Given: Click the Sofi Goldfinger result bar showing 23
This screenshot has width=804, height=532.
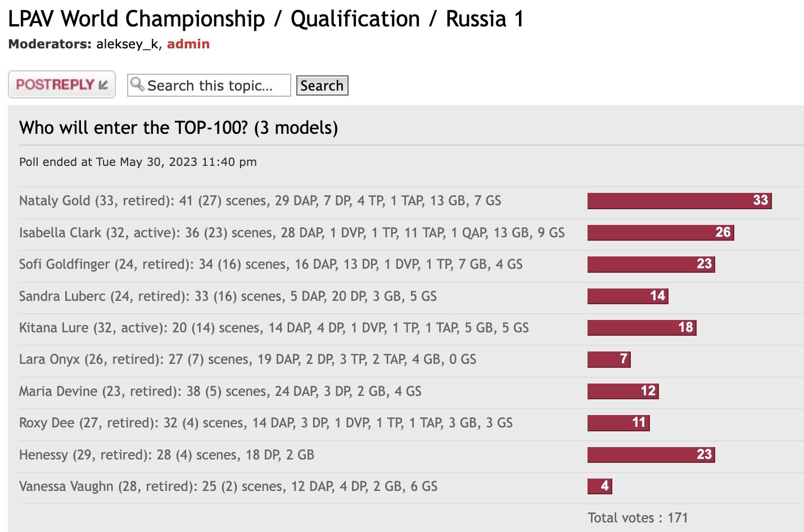Looking at the screenshot, I should coord(651,264).
